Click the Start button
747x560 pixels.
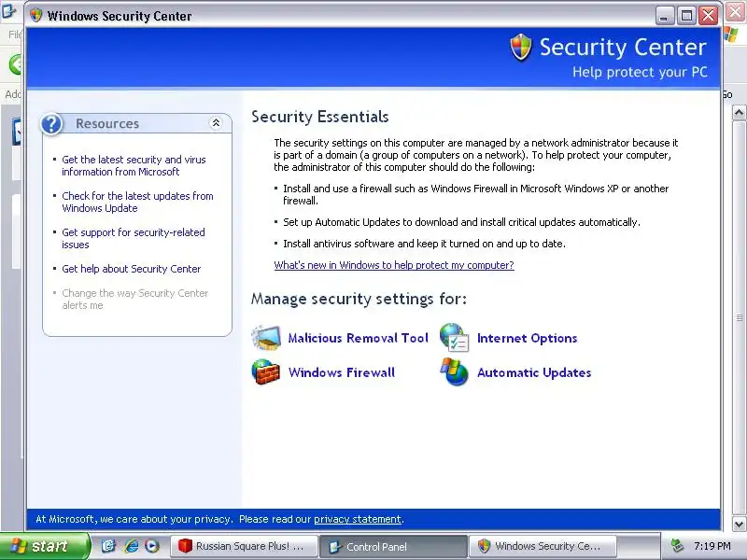44,546
